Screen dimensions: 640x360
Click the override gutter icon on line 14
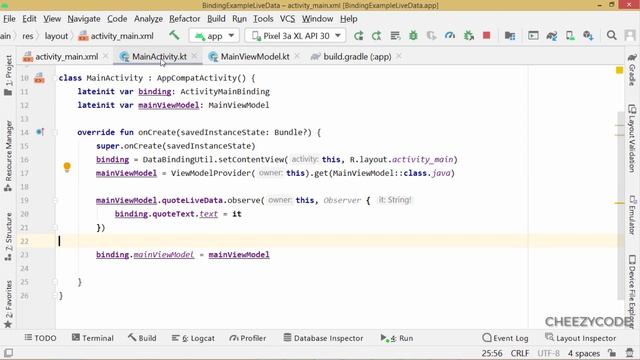[x=40, y=132]
